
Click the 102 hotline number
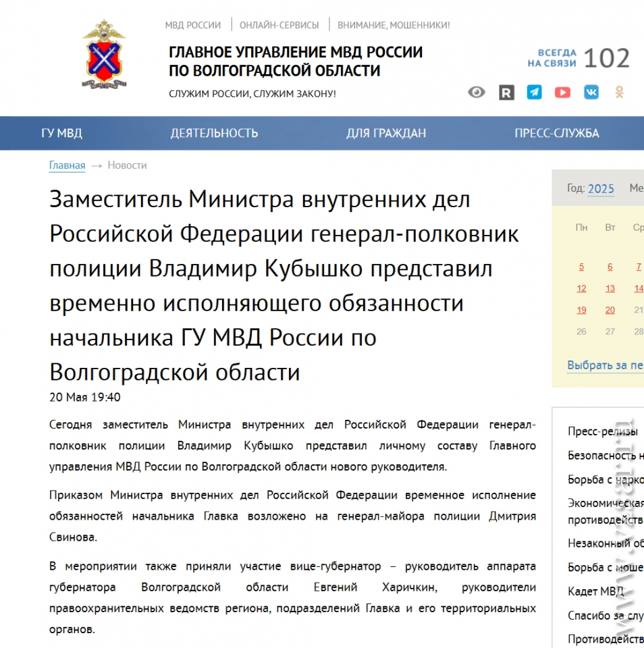606,58
